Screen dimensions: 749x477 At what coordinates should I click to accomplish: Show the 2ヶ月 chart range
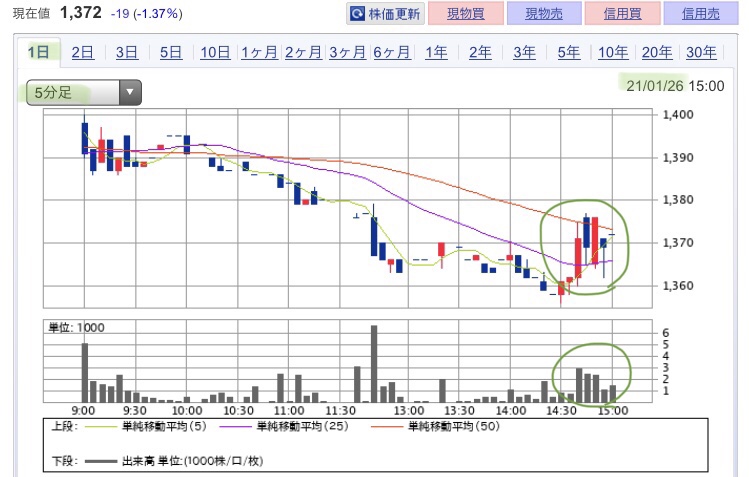(x=304, y=53)
